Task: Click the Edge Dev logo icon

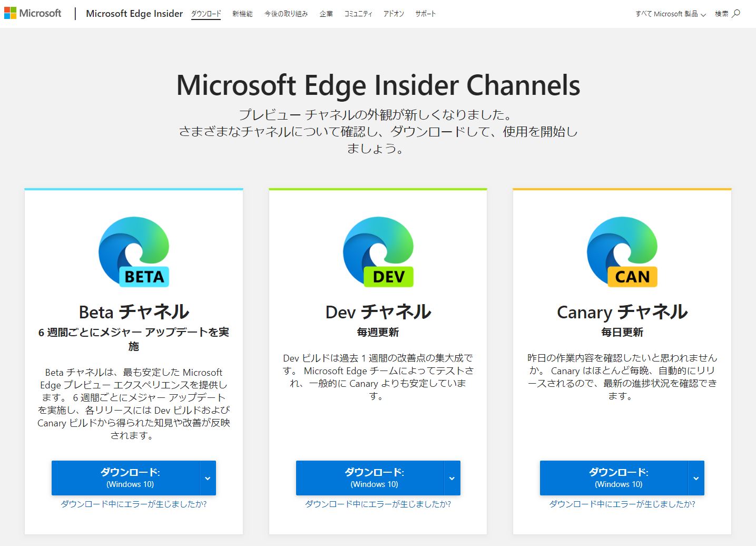Action: point(378,252)
